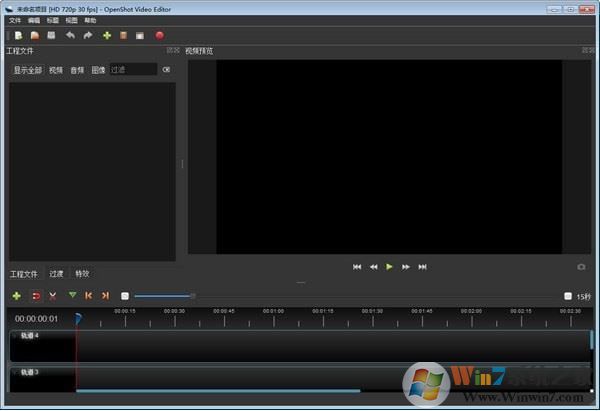Click the green Add Track icon above timeline
The width and height of the screenshot is (600, 411).
[x=17, y=296]
